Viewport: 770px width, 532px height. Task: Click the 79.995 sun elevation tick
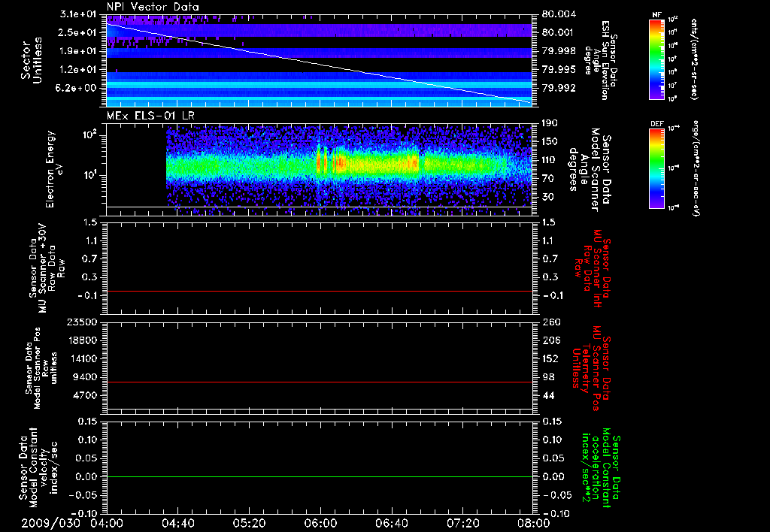(559, 70)
